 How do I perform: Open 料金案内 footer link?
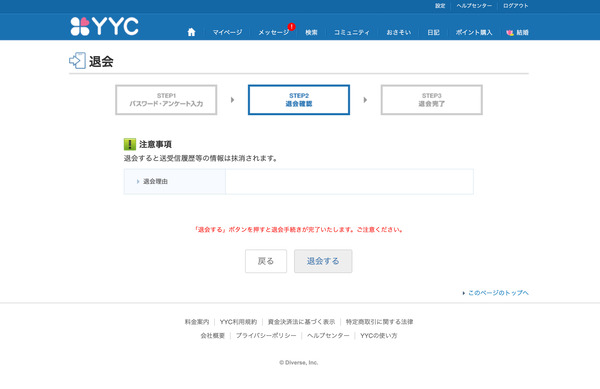[x=197, y=322]
